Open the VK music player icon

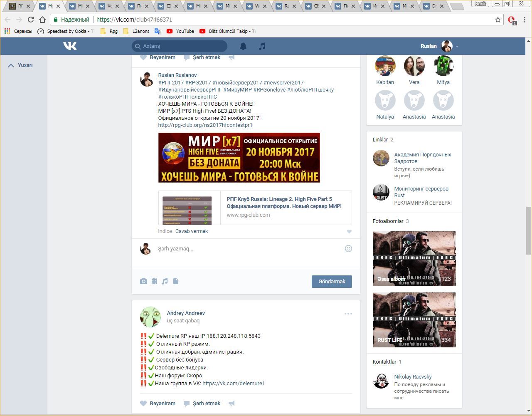tap(262, 46)
